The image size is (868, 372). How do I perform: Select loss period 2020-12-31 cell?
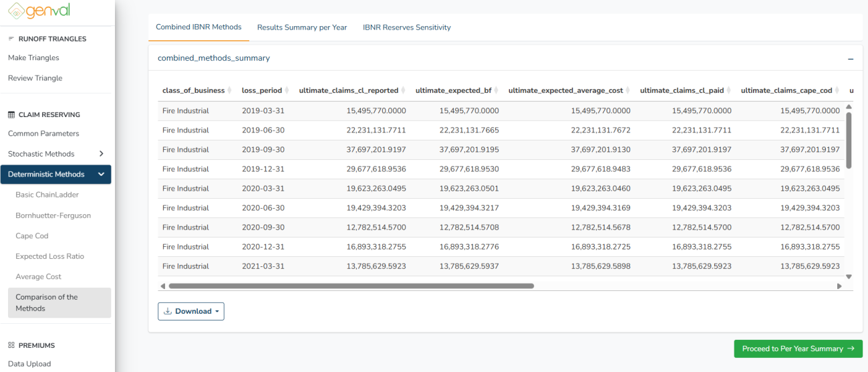(263, 247)
